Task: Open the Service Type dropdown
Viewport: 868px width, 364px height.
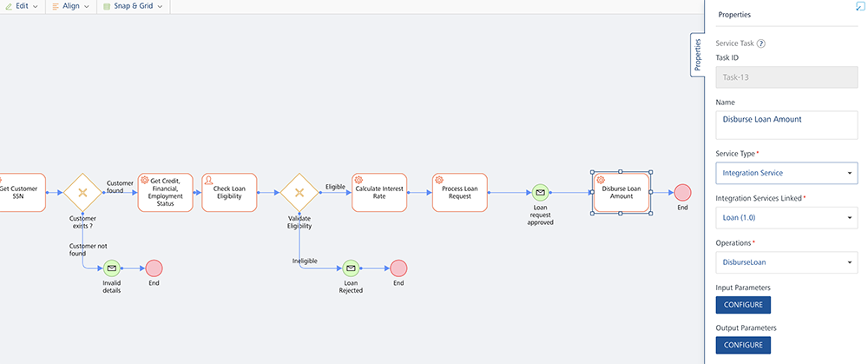Action: (786, 173)
